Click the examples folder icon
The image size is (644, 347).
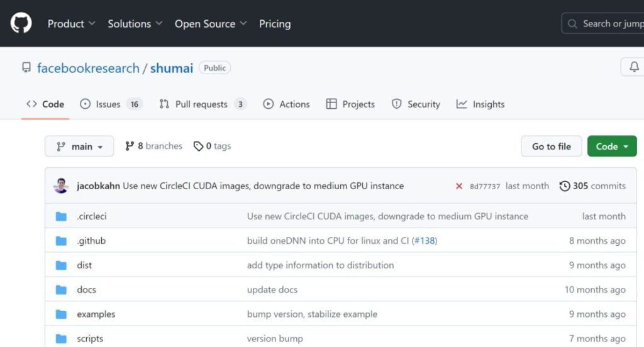61,314
